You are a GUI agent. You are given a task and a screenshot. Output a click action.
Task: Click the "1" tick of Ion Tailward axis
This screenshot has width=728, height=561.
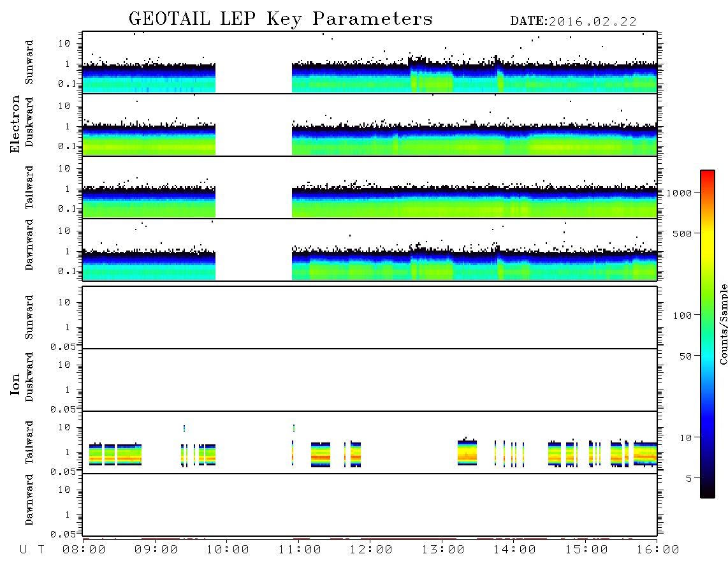point(68,452)
